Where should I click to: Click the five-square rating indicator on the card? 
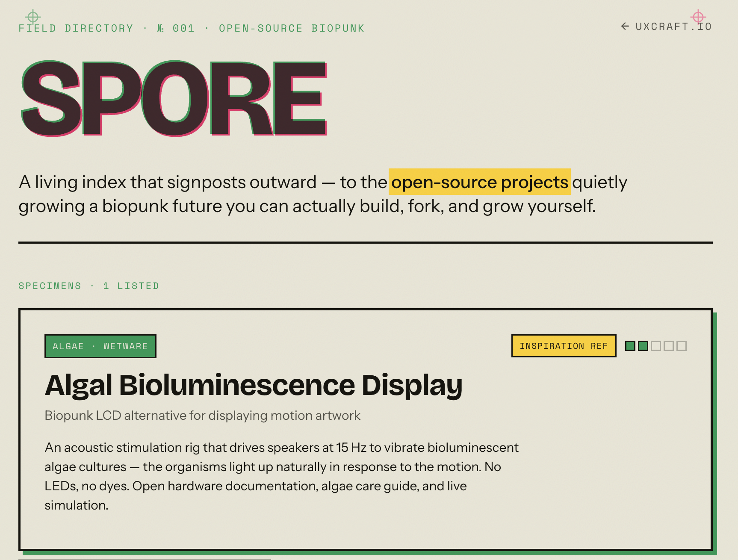pos(656,346)
